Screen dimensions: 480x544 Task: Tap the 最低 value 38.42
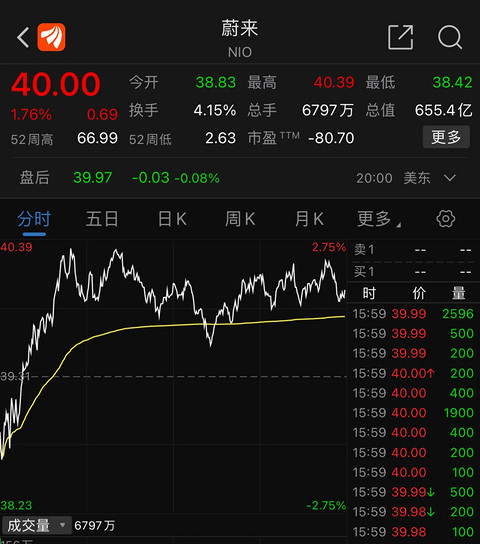click(x=452, y=83)
